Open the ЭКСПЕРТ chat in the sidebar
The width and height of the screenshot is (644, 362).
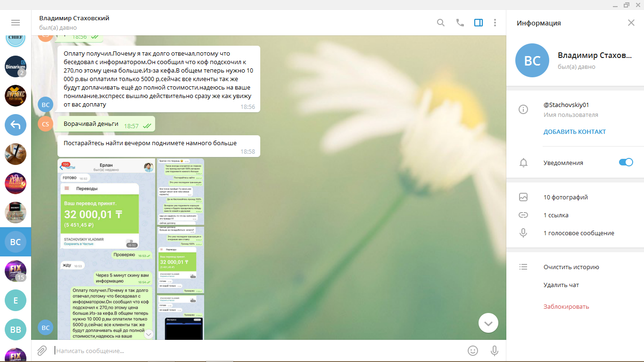[16, 213]
